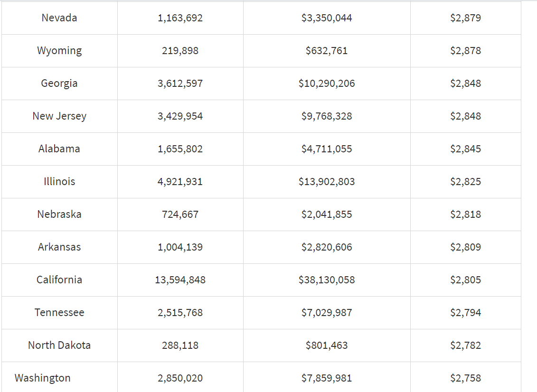Screen dimensions: 537x392
Task: Click Washington's 2,850,020 value
Action: point(180,378)
